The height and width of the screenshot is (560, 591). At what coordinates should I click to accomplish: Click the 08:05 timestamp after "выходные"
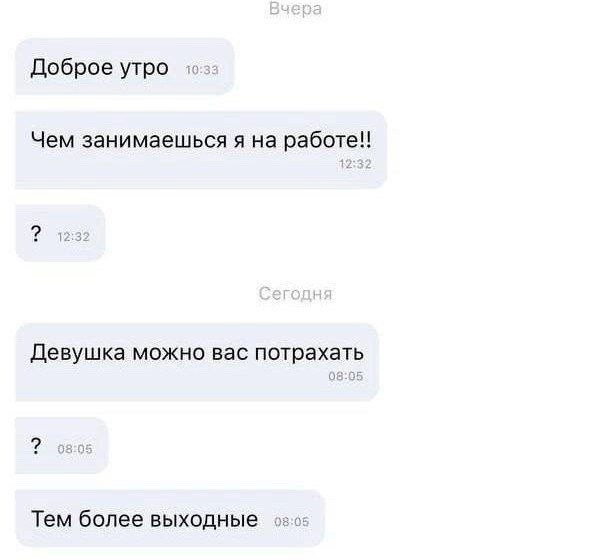[x=292, y=522]
